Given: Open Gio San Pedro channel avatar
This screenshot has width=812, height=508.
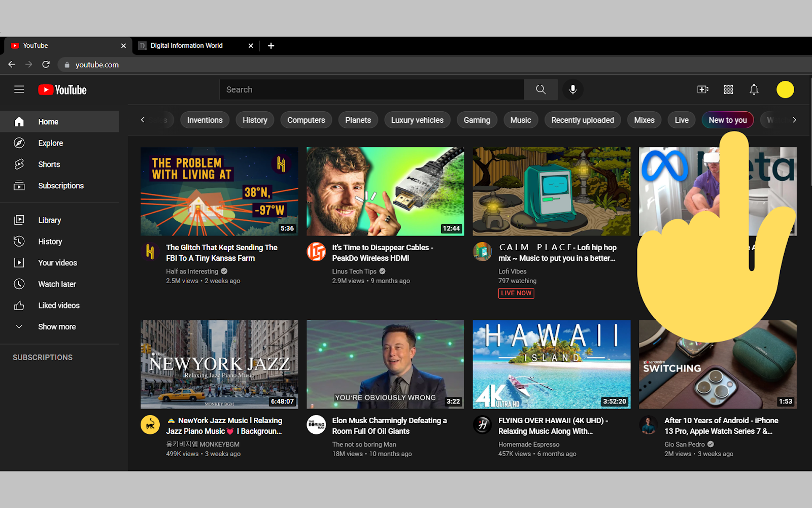Looking at the screenshot, I should tap(649, 425).
